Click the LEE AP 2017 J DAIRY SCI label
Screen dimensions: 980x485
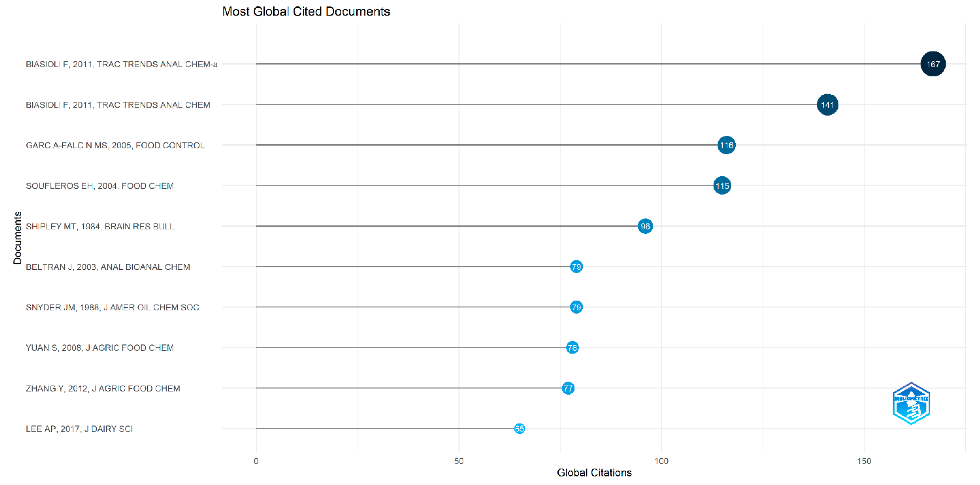(x=79, y=429)
